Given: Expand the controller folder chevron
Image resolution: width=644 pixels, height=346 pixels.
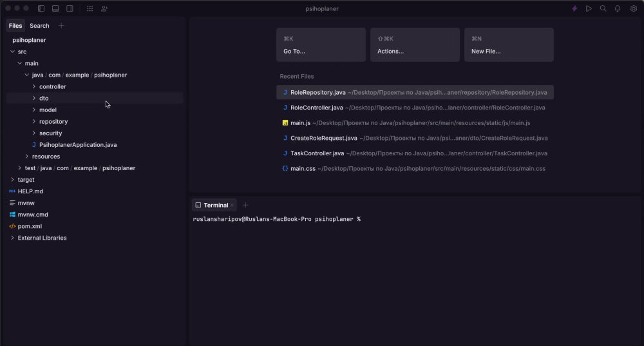Looking at the screenshot, I should 33,87.
